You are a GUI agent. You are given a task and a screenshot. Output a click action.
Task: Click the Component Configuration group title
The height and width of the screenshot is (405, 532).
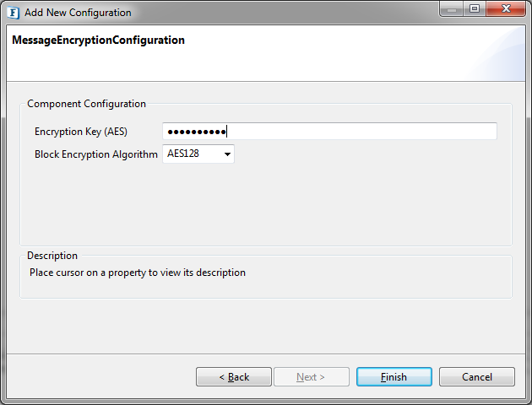click(86, 104)
